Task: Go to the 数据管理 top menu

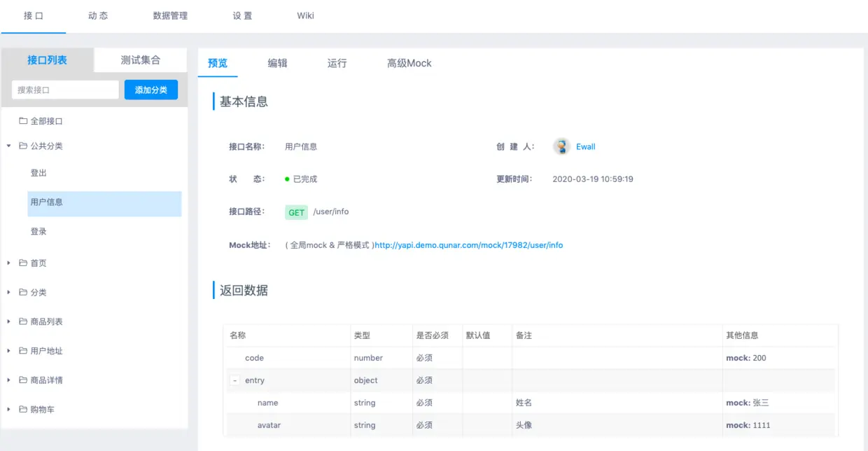Action: 170,15
